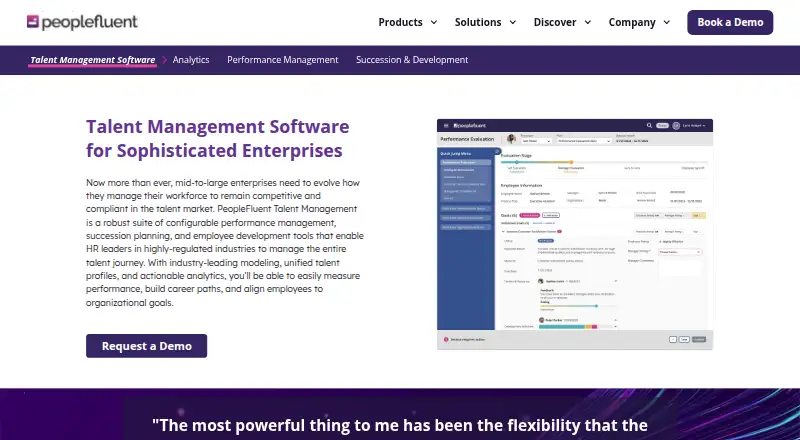Expand the Company navigation menu

tap(639, 22)
